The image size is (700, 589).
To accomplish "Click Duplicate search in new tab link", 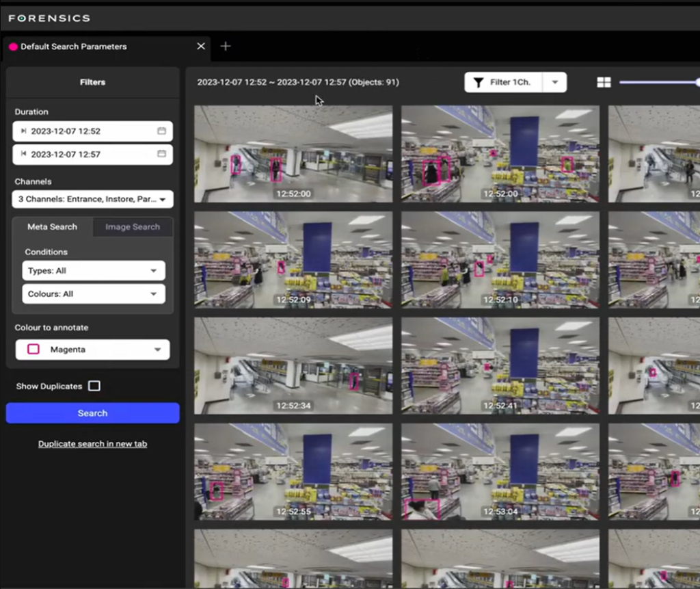I will pyautogui.click(x=92, y=444).
